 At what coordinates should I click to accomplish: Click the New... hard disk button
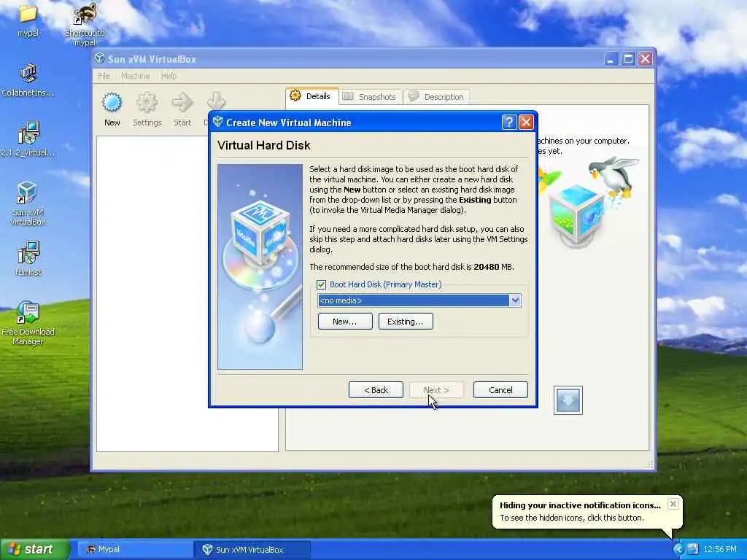coord(345,322)
